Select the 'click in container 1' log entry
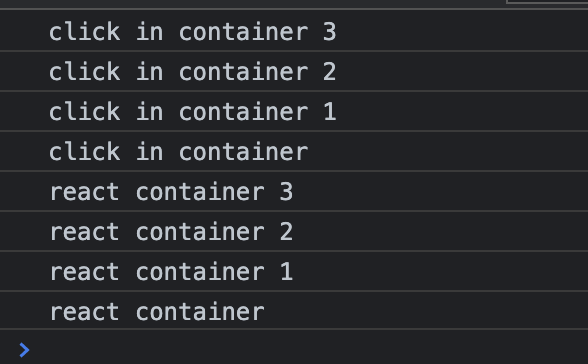588x364 pixels. [x=294, y=111]
